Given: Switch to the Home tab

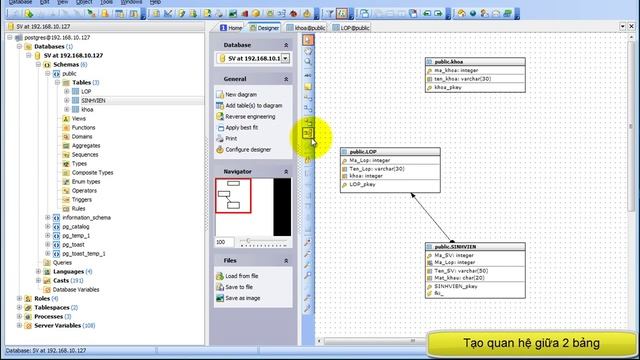Looking at the screenshot, I should [231, 28].
